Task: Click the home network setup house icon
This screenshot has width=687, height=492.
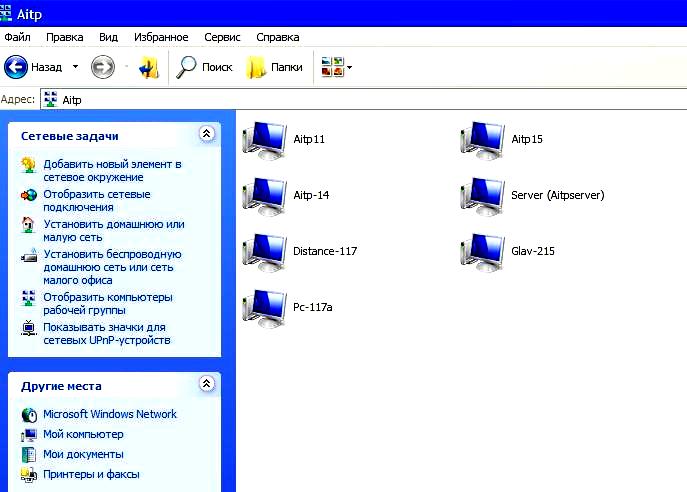Action: pyautogui.click(x=28, y=225)
